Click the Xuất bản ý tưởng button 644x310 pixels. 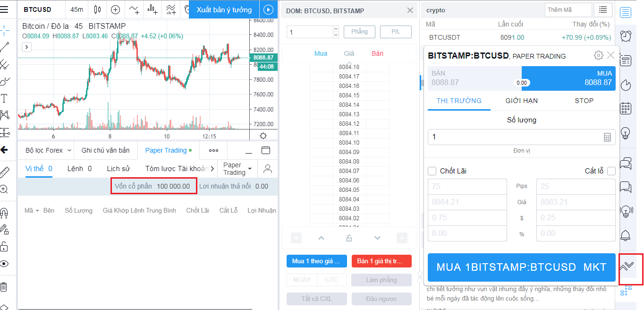pos(224,9)
